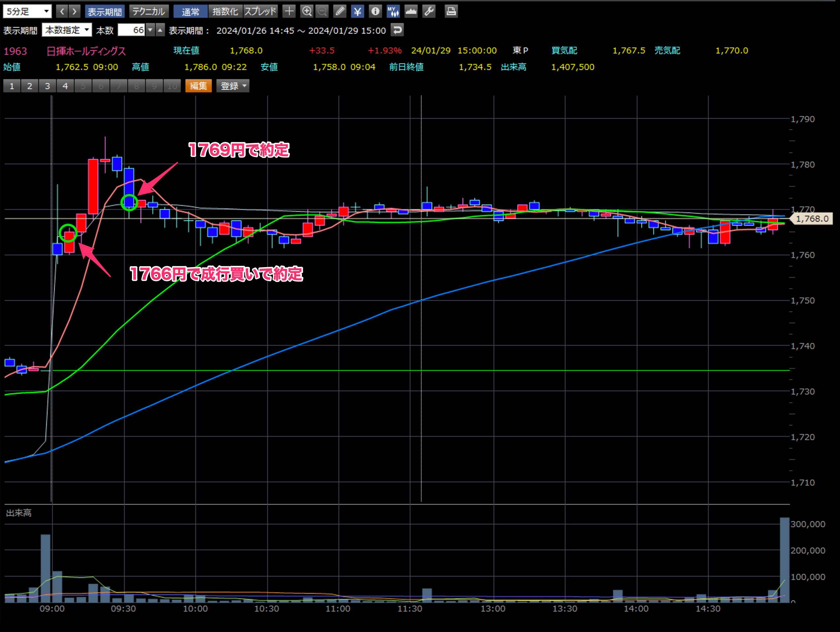Click the orange 編集 button
This screenshot has height=632, width=840.
[x=198, y=86]
